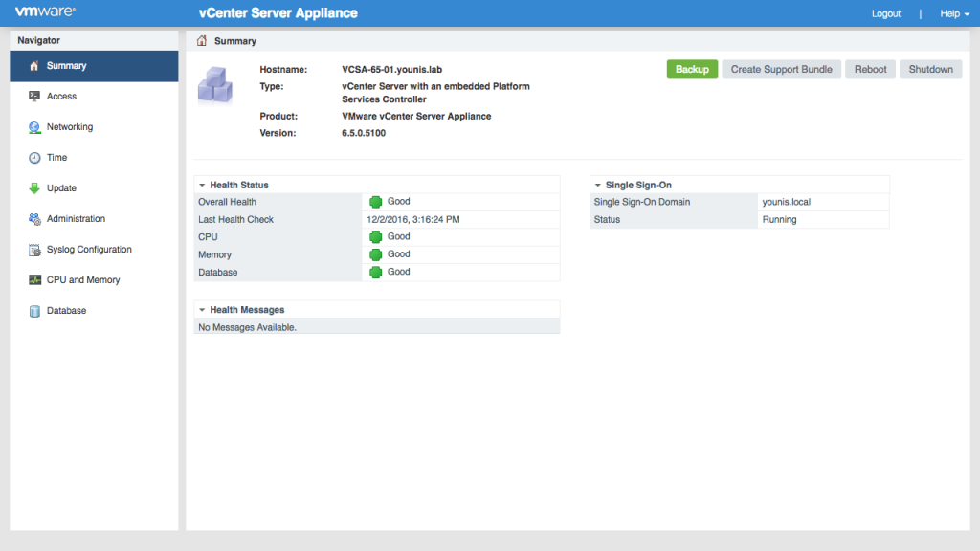The image size is (980, 551).
Task: Collapse the Health Messages section
Action: click(202, 310)
